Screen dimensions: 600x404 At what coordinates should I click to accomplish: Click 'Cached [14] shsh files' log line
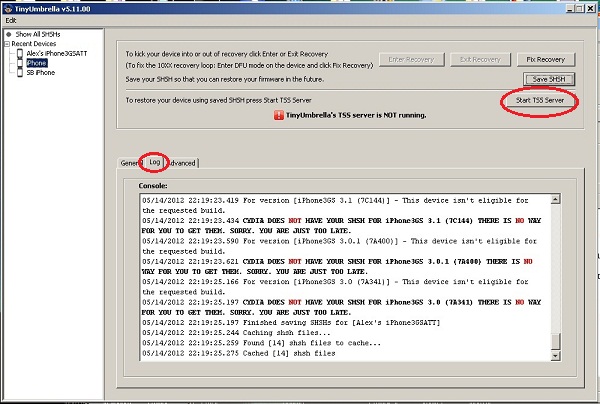point(239,354)
